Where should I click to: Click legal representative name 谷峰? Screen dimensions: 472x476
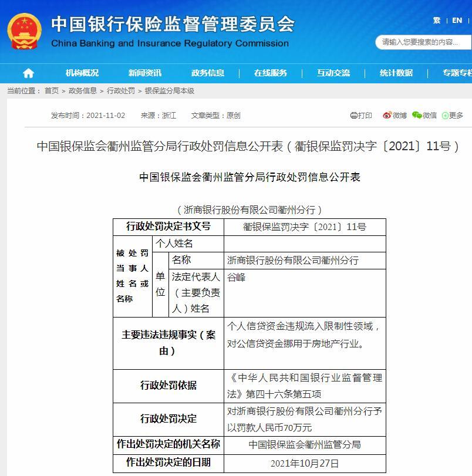tap(237, 277)
